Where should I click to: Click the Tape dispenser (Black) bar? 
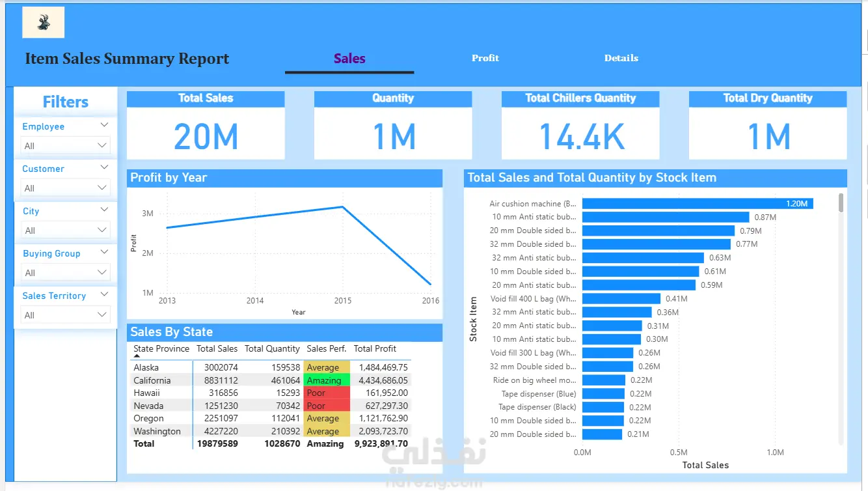(x=603, y=407)
